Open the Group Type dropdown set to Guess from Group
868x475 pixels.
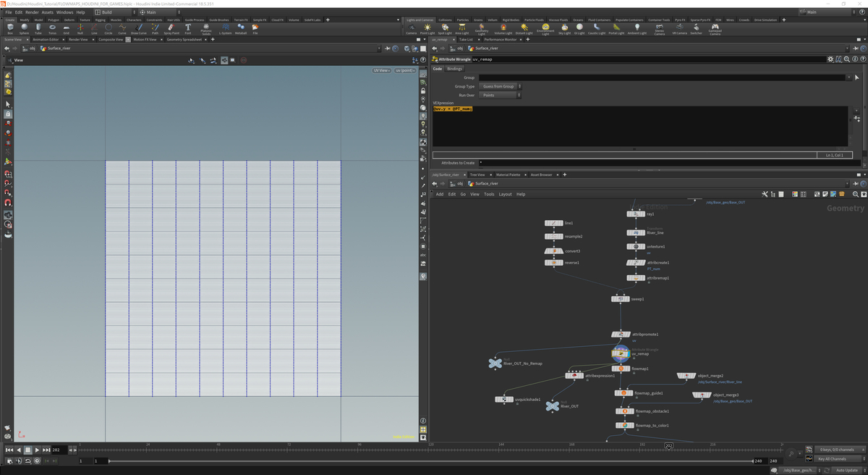[x=498, y=86]
